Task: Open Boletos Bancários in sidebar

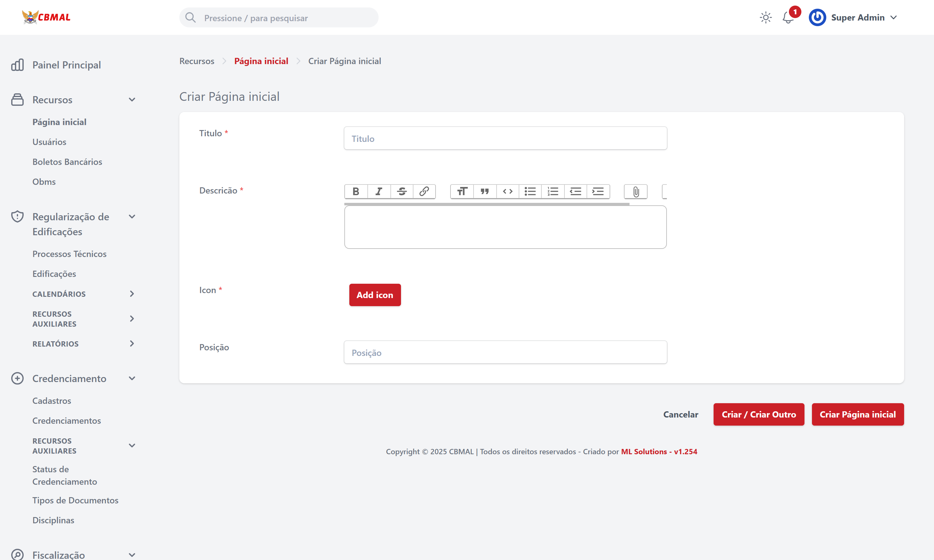Action: pyautogui.click(x=67, y=162)
